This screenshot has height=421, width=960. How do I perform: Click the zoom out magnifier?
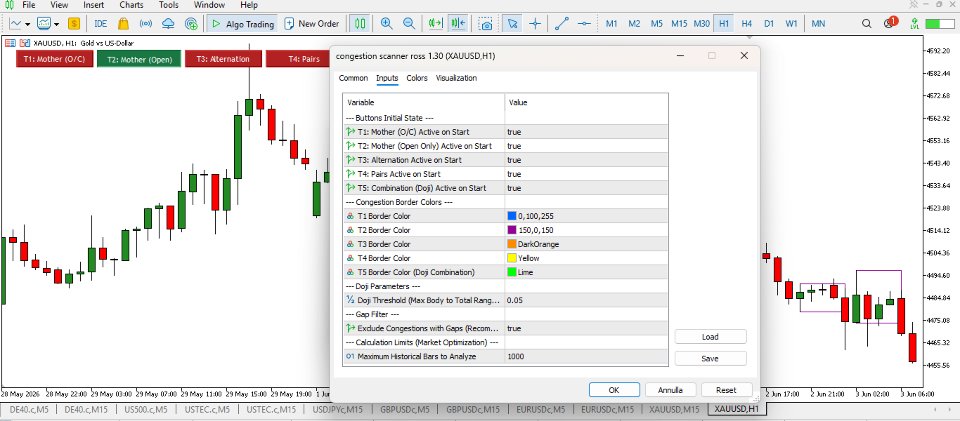point(409,24)
